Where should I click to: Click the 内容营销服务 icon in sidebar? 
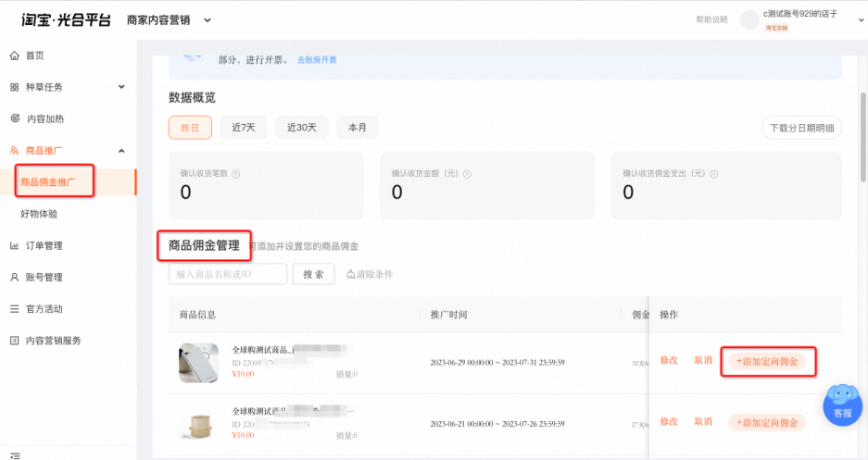[15, 341]
